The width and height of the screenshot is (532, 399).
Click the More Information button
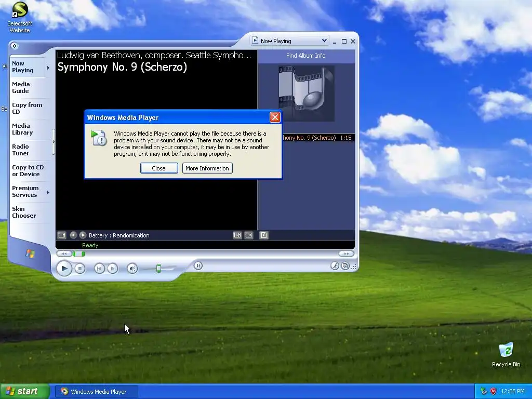(x=207, y=168)
